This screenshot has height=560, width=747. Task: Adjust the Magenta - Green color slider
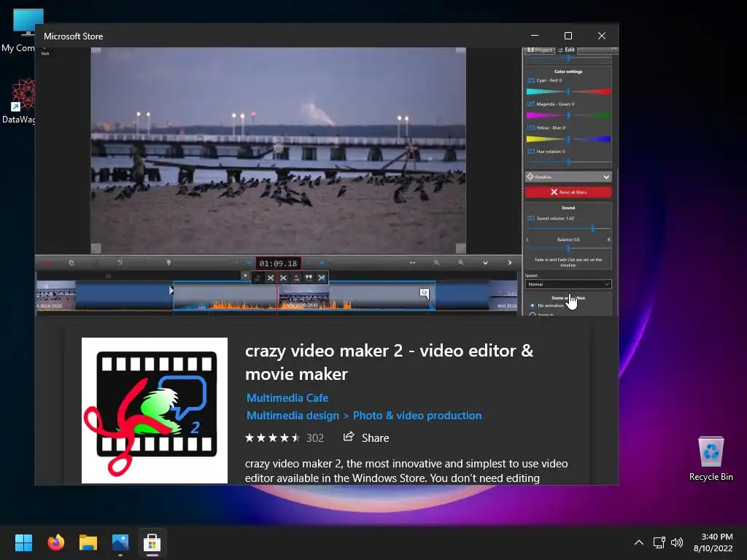pos(568,115)
